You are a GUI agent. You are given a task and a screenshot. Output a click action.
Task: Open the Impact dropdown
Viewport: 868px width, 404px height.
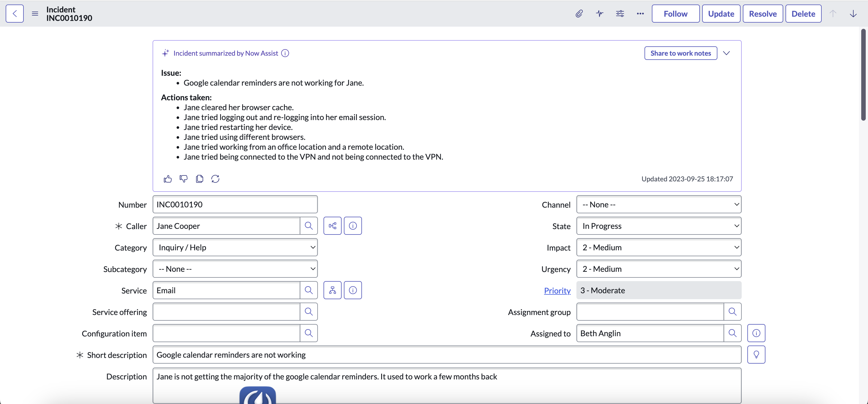click(659, 247)
